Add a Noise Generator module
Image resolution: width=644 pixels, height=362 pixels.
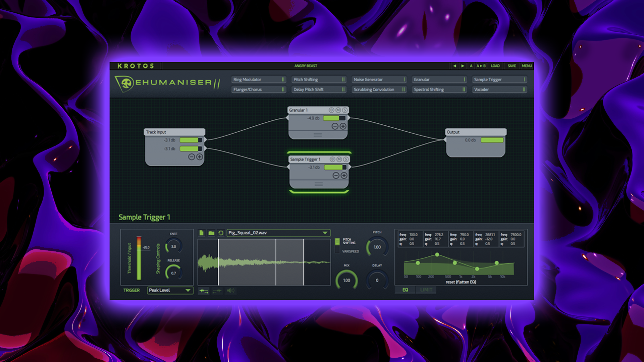[x=379, y=79]
